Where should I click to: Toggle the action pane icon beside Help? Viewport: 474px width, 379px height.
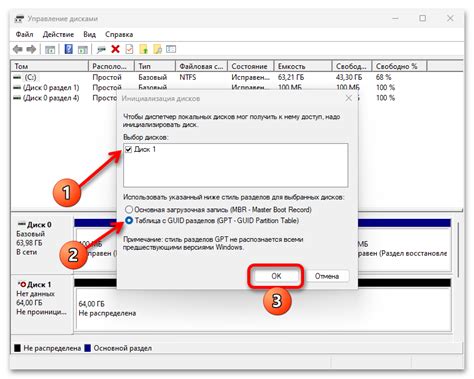tap(82, 50)
